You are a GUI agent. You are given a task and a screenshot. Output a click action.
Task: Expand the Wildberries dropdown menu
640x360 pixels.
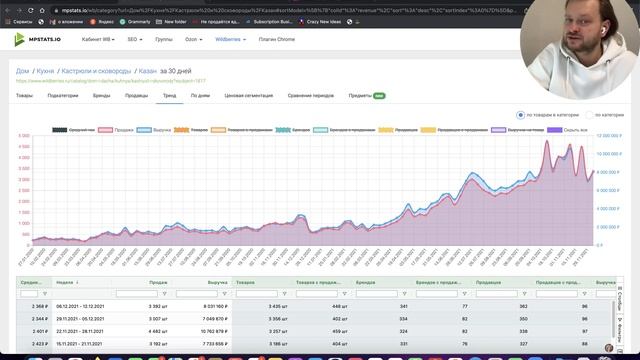coord(231,40)
